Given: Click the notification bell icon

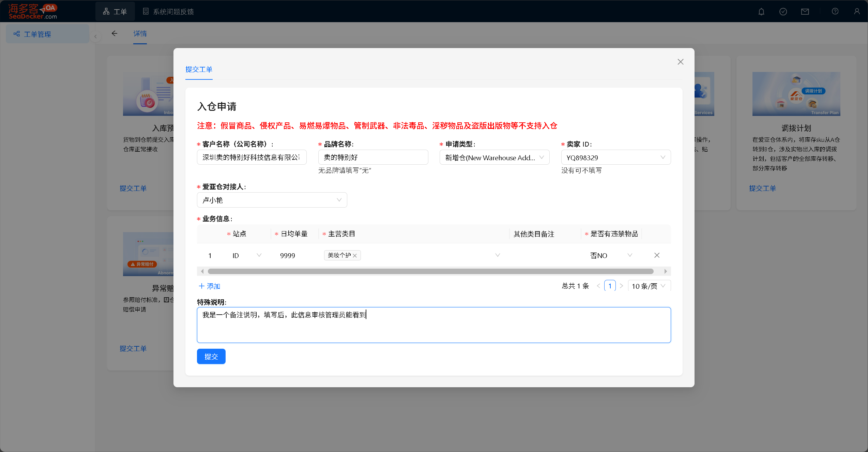Looking at the screenshot, I should pos(761,12).
